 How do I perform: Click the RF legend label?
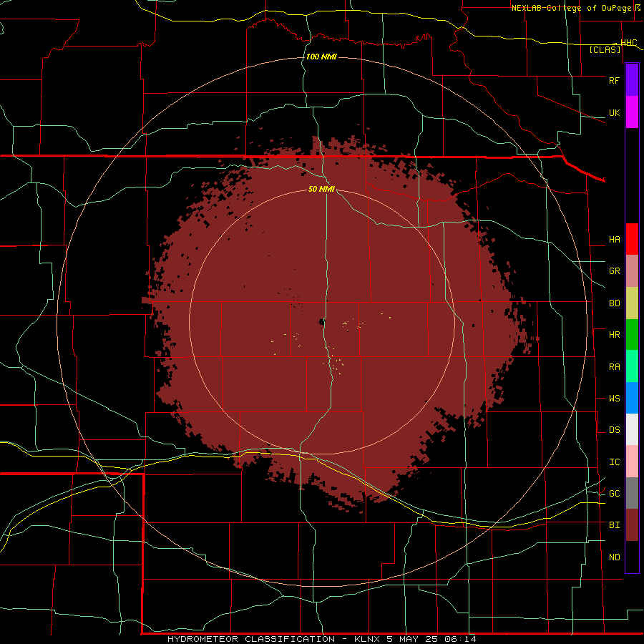pyautogui.click(x=614, y=80)
